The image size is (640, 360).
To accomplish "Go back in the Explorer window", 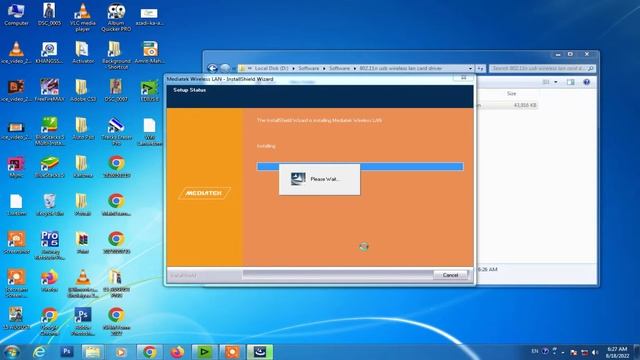I will coord(212,68).
